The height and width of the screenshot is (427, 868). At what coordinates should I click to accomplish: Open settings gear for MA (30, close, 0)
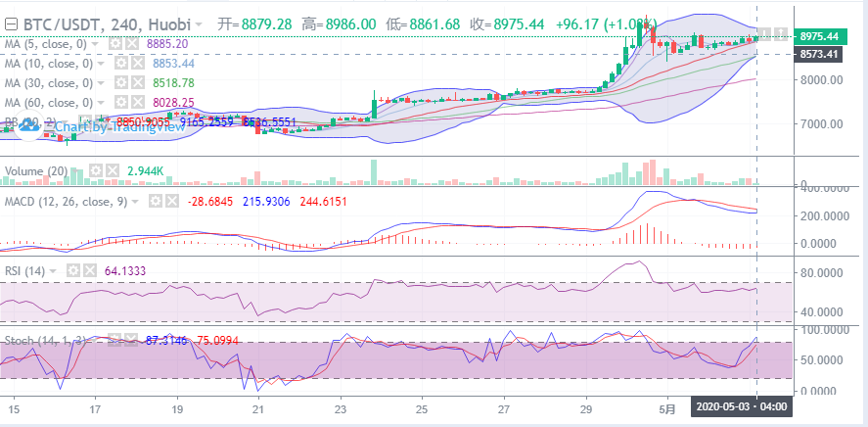pos(121,82)
